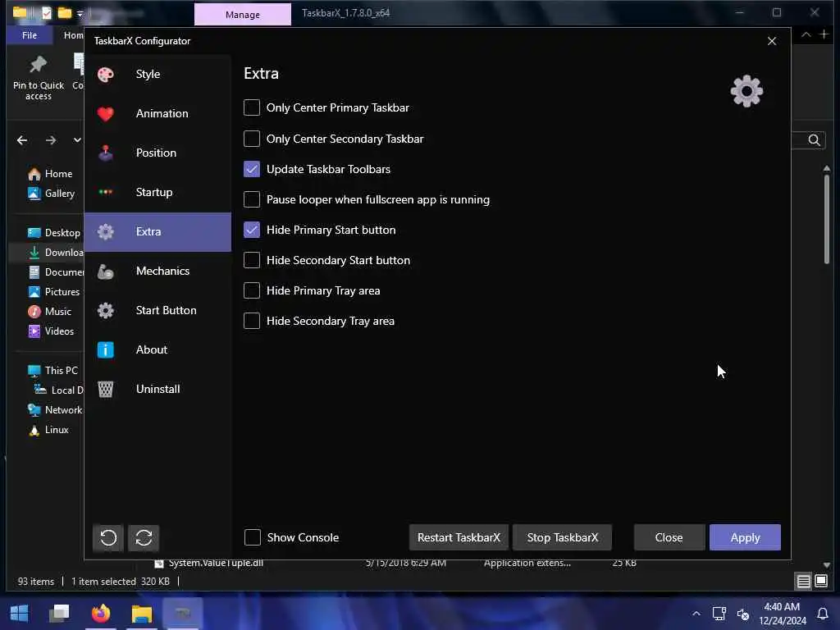Check Hide Secondary Tray area
This screenshot has width=840, height=630.
pyautogui.click(x=252, y=321)
